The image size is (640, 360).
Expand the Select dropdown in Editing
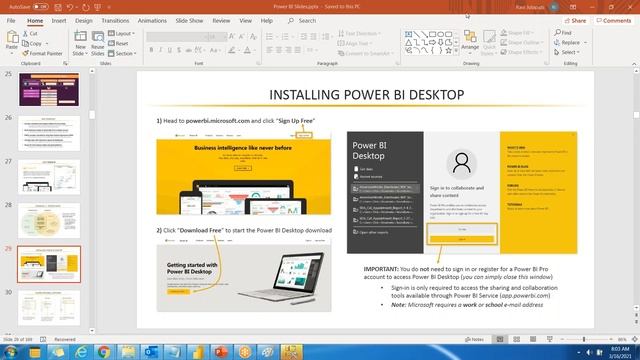[x=567, y=52]
